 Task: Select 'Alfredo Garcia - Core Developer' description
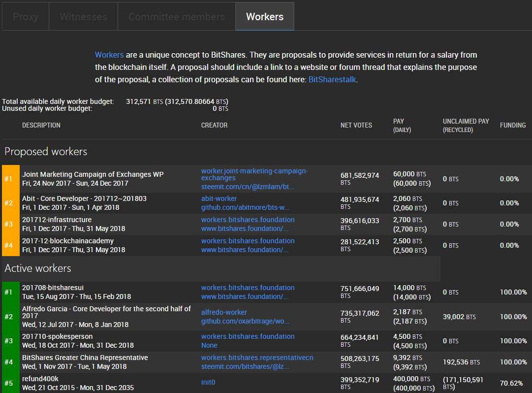click(x=106, y=312)
